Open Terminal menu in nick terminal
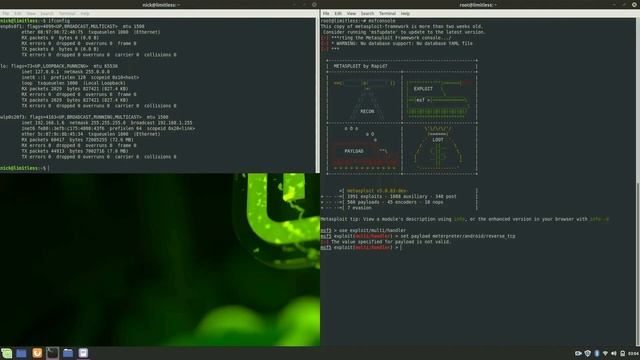The width and height of the screenshot is (640, 360). coord(67,13)
